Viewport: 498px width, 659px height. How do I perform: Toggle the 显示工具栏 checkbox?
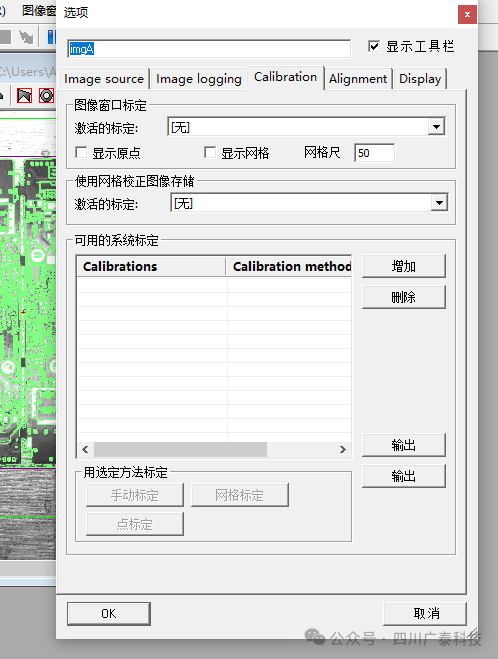[x=373, y=46]
